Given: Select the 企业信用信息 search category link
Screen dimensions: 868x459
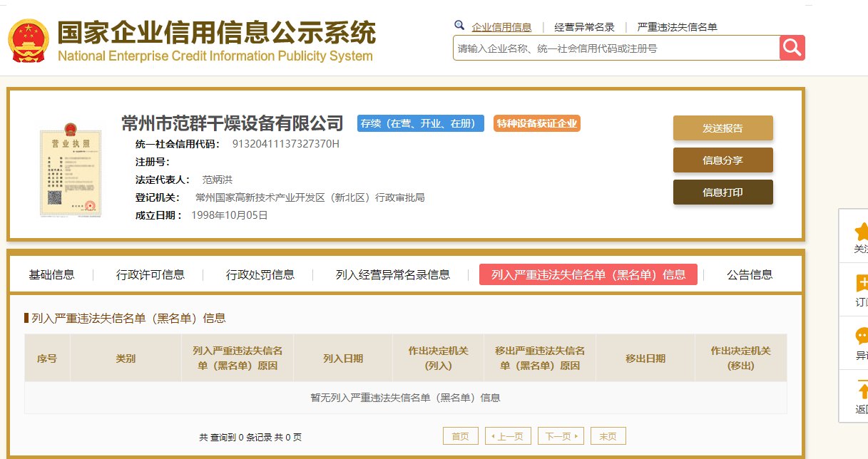Looking at the screenshot, I should (501, 27).
